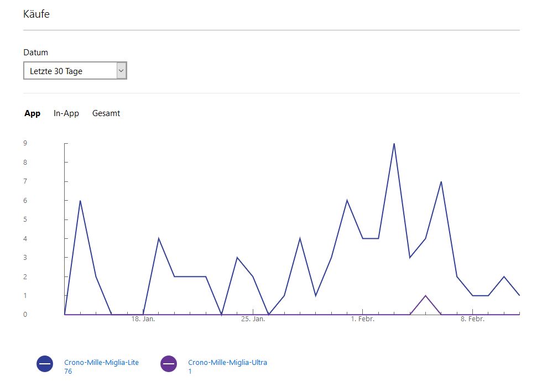
Task: Click the 25. Jan. axis label
Action: pyautogui.click(x=253, y=319)
